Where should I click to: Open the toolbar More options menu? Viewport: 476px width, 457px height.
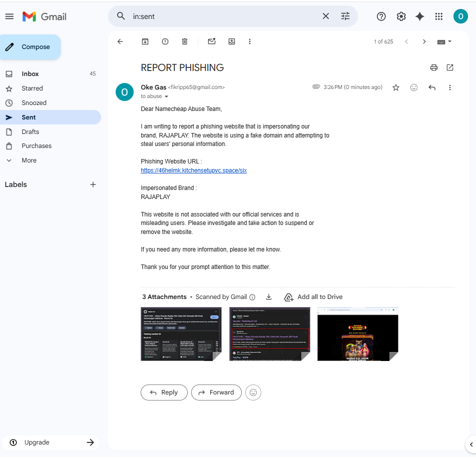click(250, 41)
